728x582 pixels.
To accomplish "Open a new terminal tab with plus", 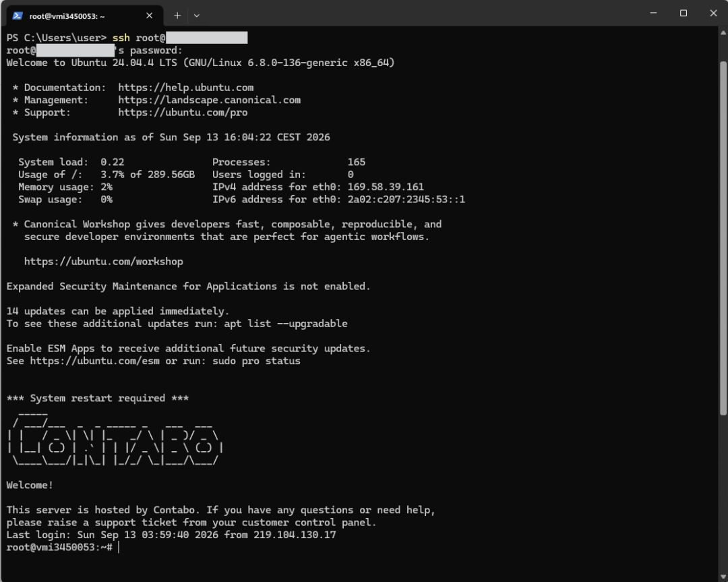I will coord(177,16).
